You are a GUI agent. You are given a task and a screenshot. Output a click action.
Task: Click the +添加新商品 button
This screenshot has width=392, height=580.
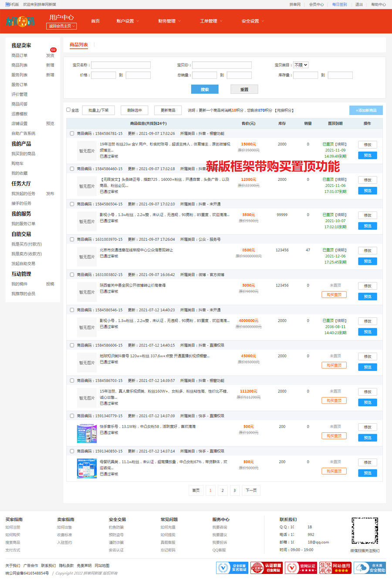[366, 110]
